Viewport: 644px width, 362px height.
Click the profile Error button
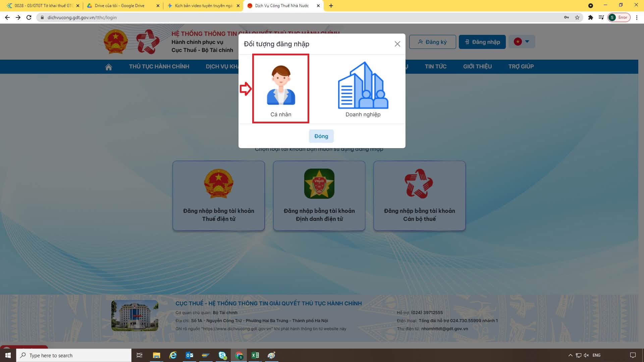coord(619,17)
